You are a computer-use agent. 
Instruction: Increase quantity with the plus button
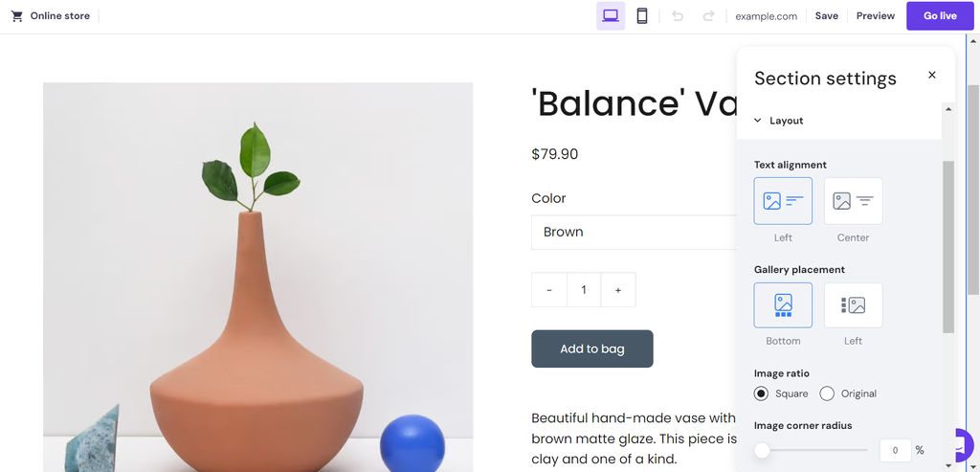click(618, 290)
